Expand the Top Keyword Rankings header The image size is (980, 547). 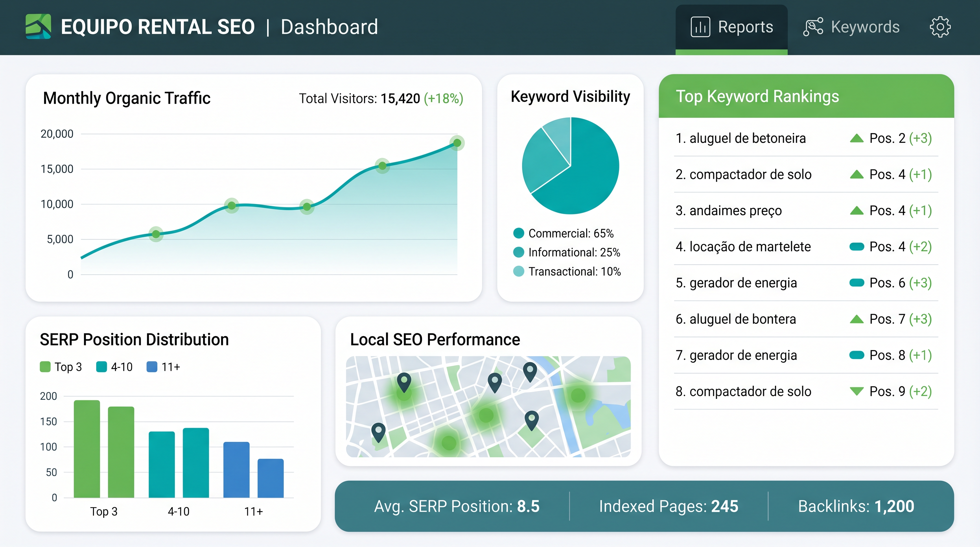coord(758,96)
